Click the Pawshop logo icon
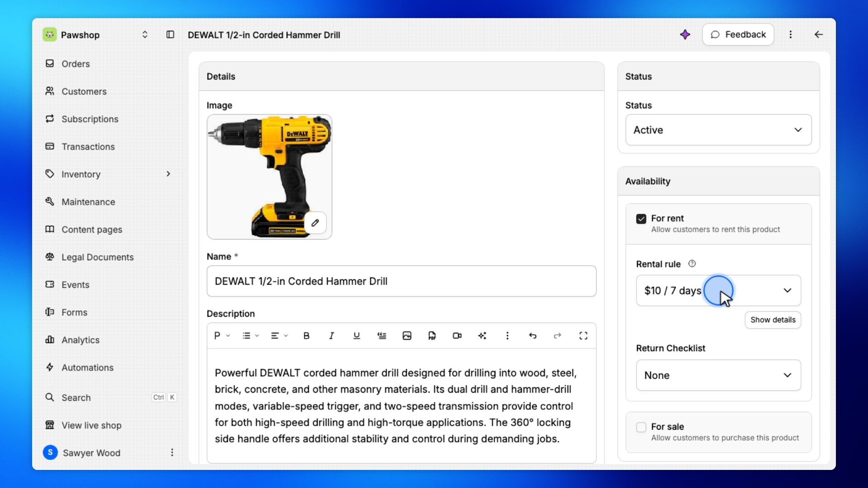Viewport: 868px width, 488px height. [50, 35]
